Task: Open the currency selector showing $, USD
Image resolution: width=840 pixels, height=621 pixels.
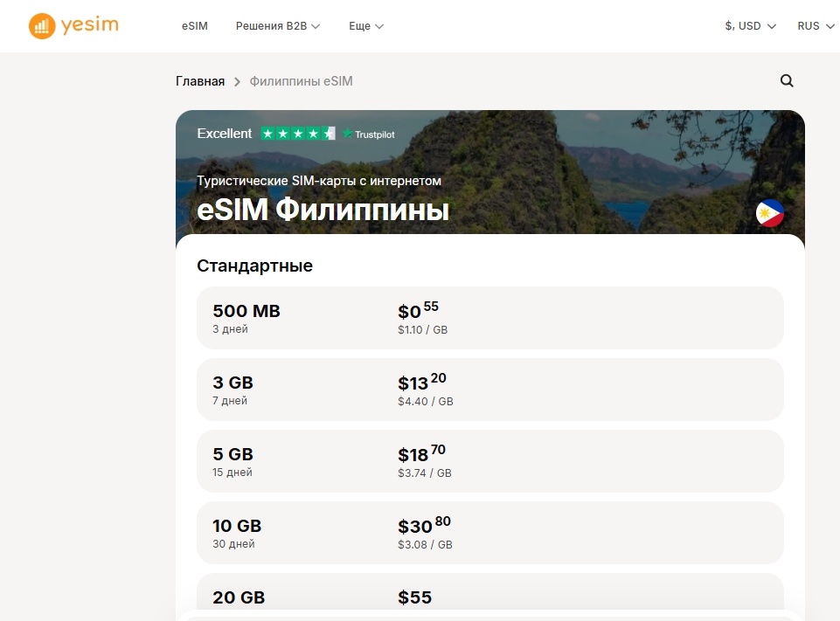Action: click(x=747, y=26)
